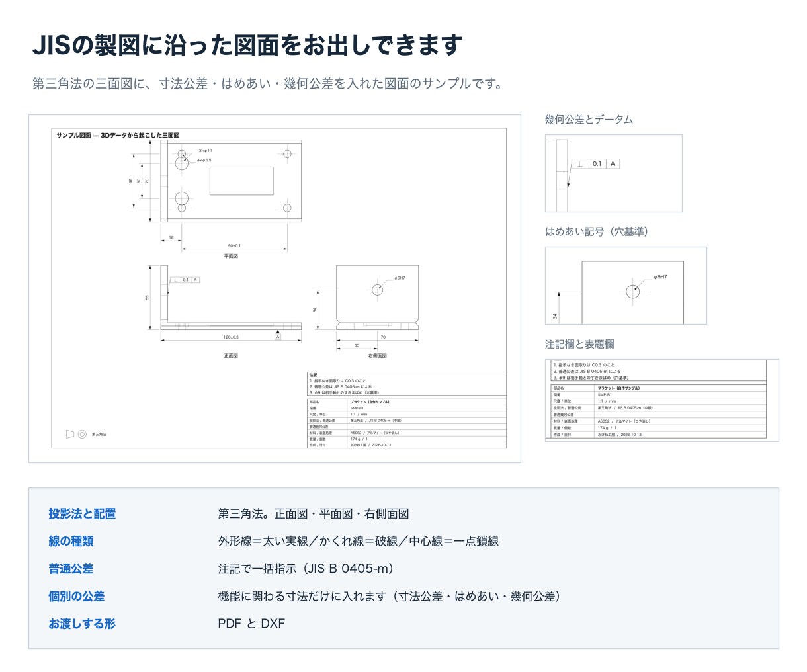Click the お渡しする形 label

(82, 624)
